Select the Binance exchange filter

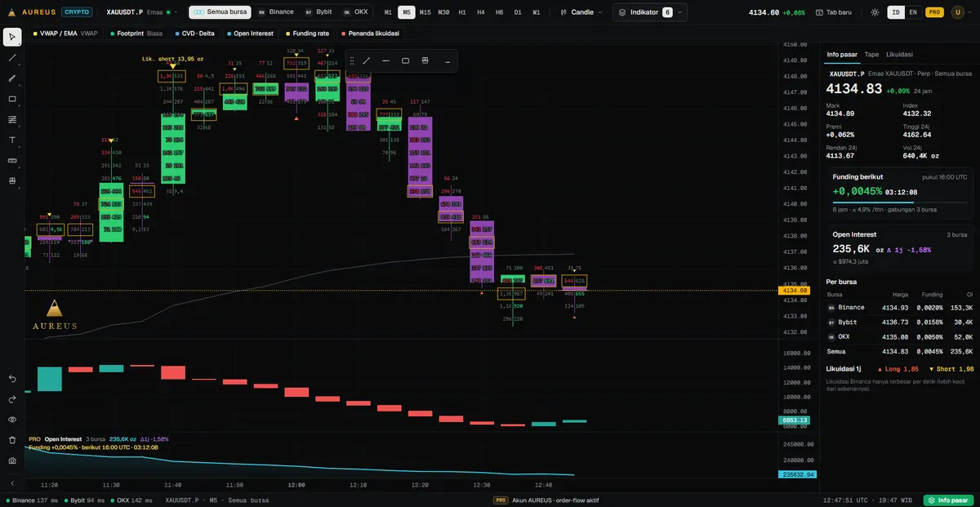[275, 12]
